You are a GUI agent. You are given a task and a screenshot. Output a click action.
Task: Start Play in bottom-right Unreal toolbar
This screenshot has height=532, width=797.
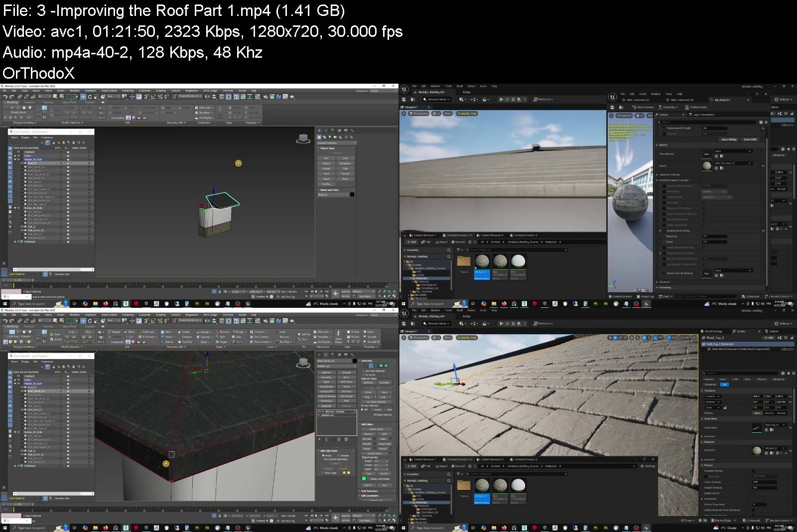(x=501, y=323)
